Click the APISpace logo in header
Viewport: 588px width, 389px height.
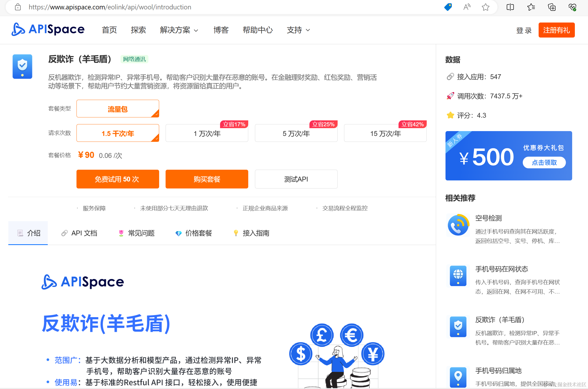48,29
